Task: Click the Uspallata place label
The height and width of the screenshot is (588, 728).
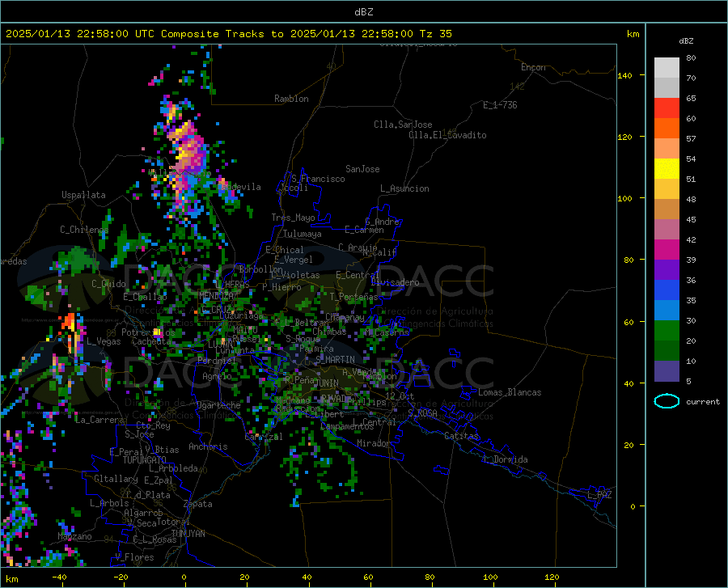Action: [83, 195]
